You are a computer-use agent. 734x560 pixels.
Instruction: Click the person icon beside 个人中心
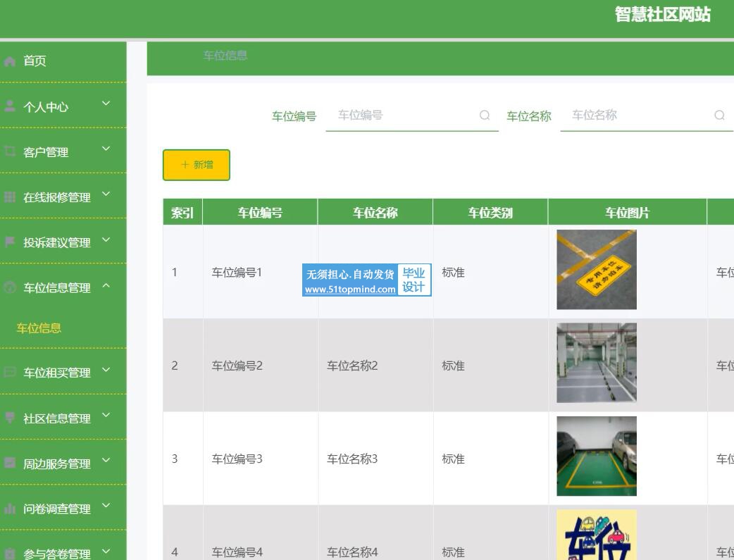click(9, 106)
